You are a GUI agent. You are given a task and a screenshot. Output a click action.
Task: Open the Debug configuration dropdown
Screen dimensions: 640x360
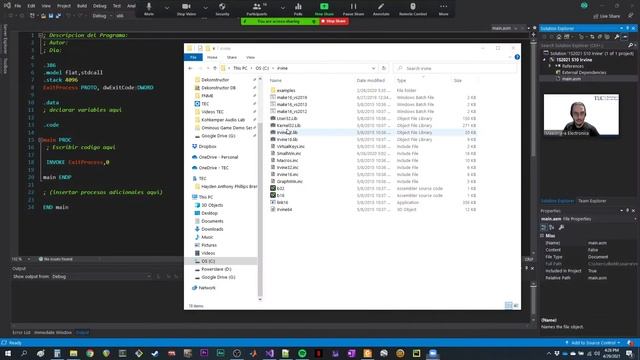(x=101, y=16)
